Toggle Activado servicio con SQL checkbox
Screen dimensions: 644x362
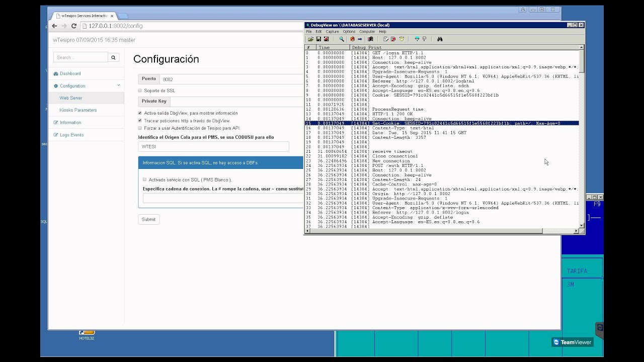coord(144,179)
